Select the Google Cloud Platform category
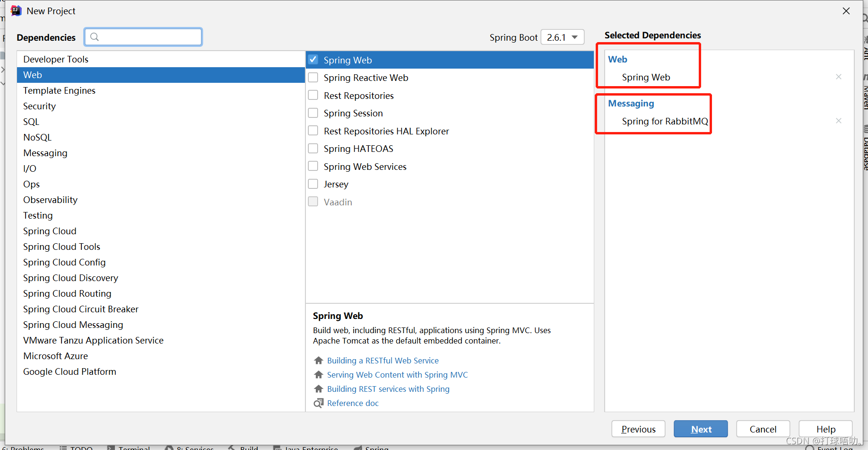This screenshot has width=868, height=450. coord(161,371)
